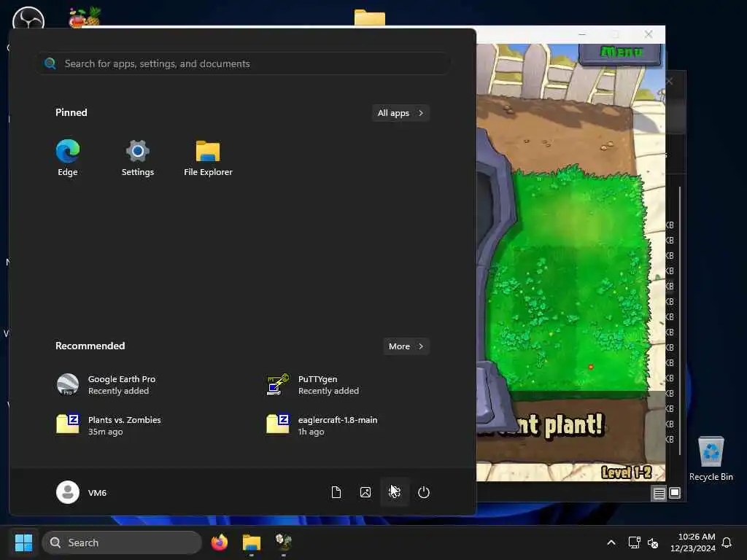Open the Settings gear icon in the Start footer
This screenshot has width=747, height=560.
(395, 492)
